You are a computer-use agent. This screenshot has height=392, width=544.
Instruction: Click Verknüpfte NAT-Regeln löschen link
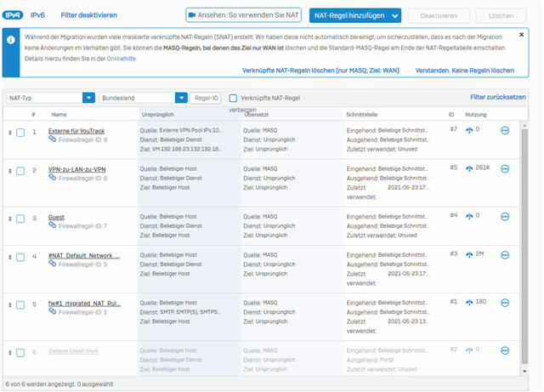pyautogui.click(x=320, y=71)
